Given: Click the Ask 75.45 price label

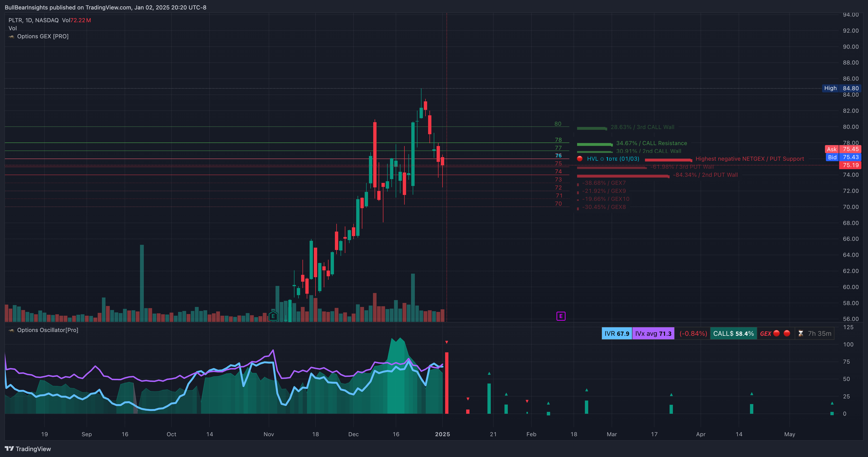Looking at the screenshot, I should pos(843,149).
